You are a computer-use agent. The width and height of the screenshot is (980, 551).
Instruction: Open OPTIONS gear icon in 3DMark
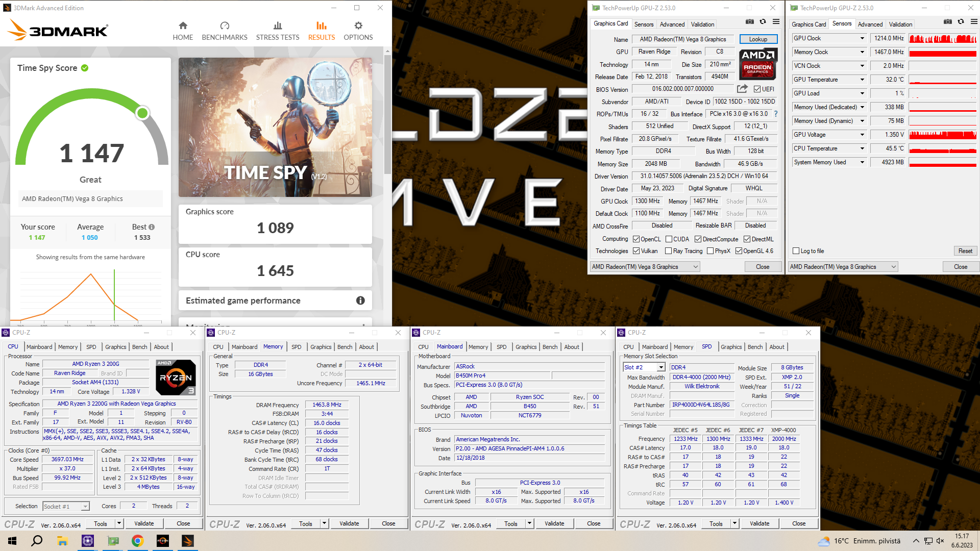coord(358,26)
